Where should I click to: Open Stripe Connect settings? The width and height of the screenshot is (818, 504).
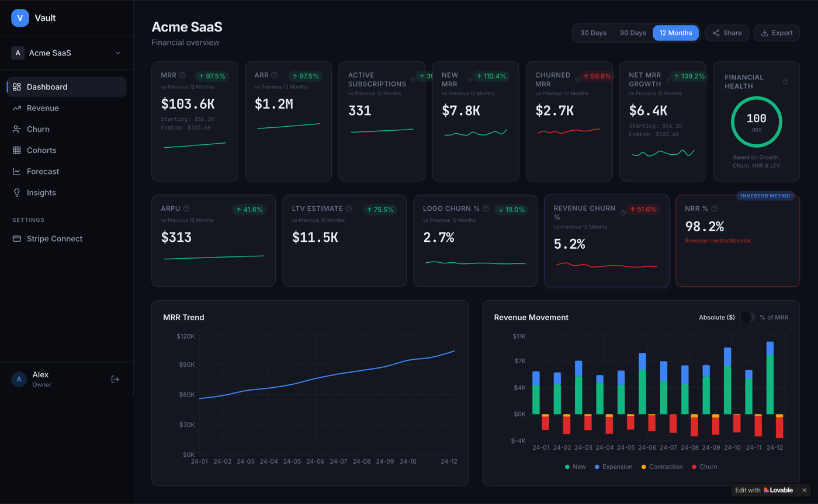click(x=67, y=238)
